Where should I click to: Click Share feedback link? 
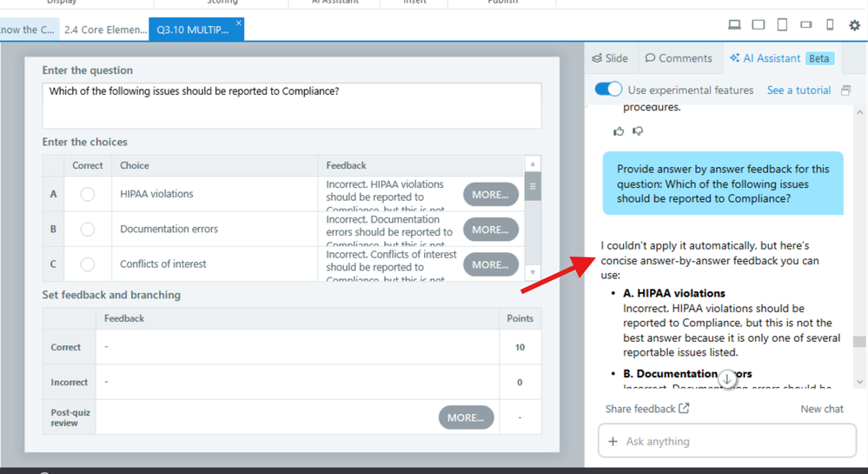pos(647,409)
